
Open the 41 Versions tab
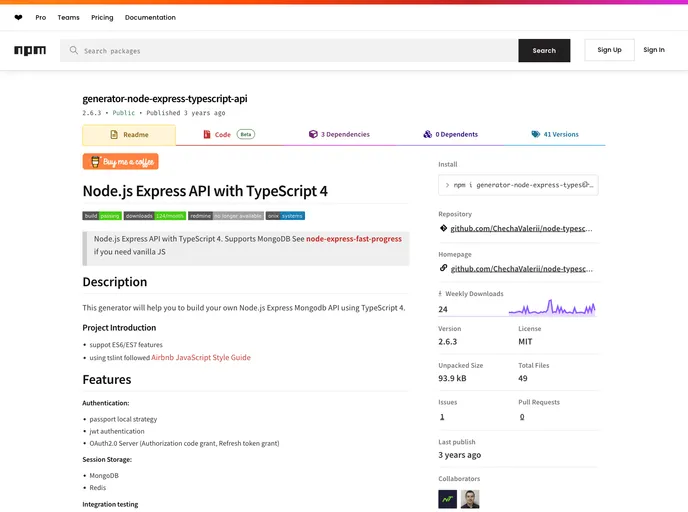(x=555, y=134)
